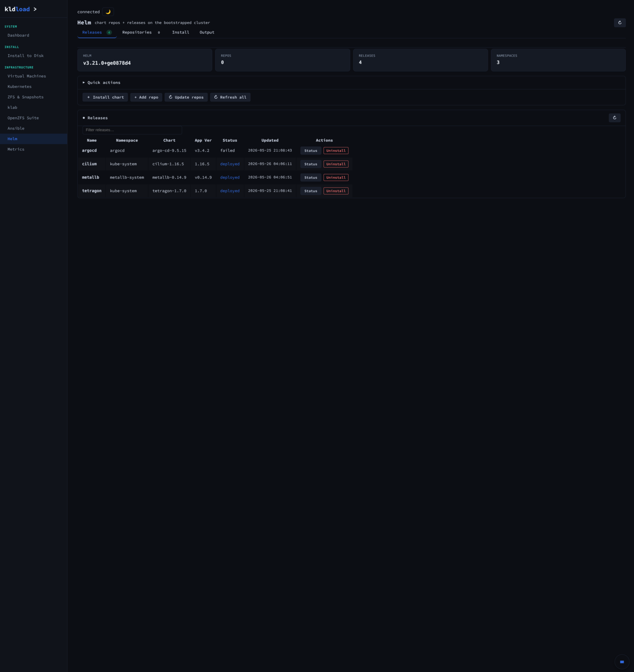This screenshot has width=634, height=672.
Task: Click the Update repos button
Action: pyautogui.click(x=186, y=97)
